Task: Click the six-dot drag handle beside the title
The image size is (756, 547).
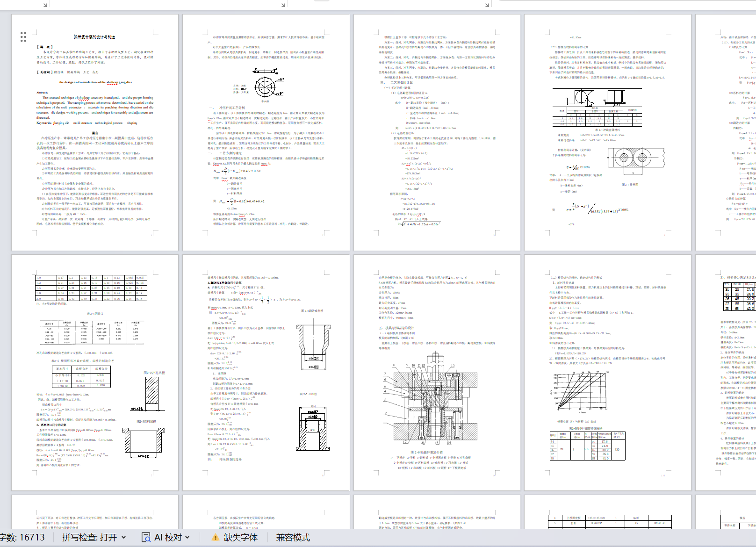Action: [23, 37]
